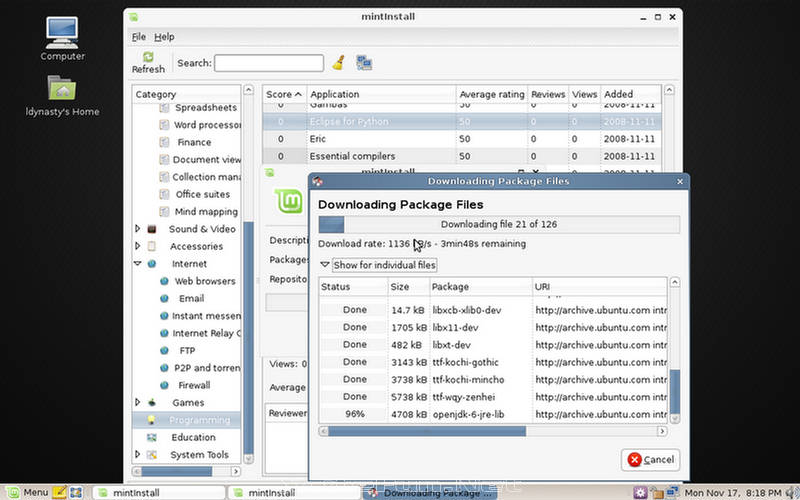Screen dimensions: 800x500
Task: Click the System Tools category icon
Action: click(152, 455)
